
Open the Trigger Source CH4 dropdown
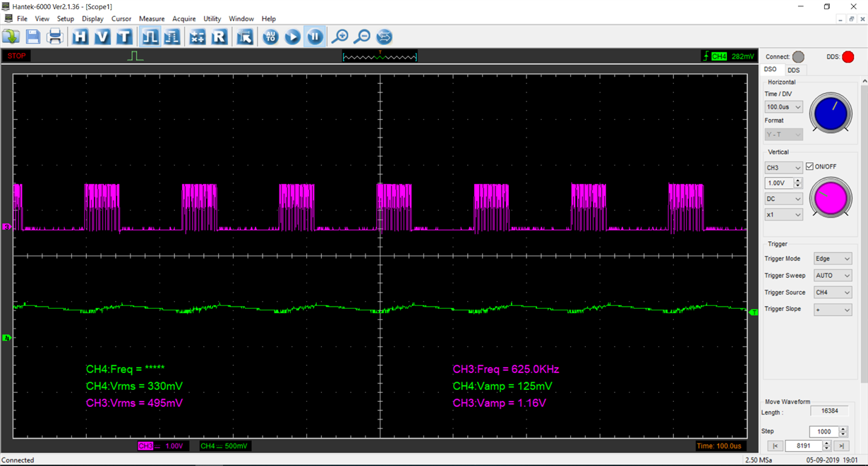click(x=833, y=293)
